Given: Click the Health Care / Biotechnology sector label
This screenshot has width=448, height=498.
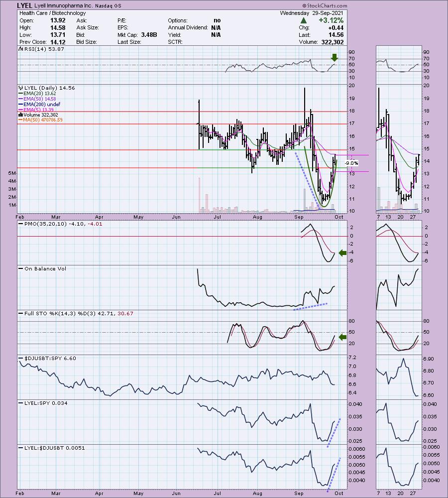Looking at the screenshot, I should click(52, 13).
